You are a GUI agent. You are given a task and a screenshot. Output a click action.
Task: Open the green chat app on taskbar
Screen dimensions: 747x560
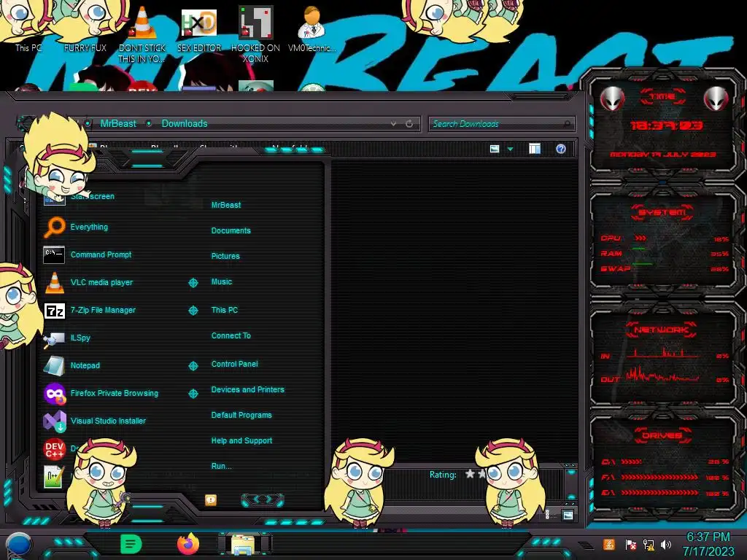click(131, 544)
